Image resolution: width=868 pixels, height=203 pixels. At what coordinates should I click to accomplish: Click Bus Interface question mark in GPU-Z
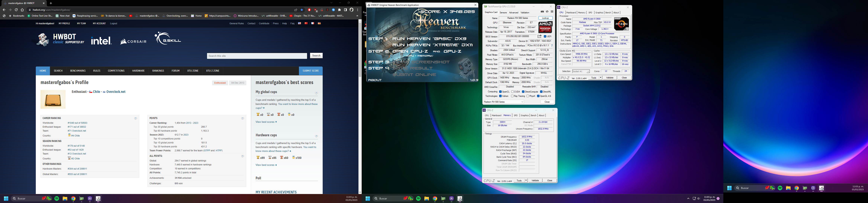pos(552,46)
